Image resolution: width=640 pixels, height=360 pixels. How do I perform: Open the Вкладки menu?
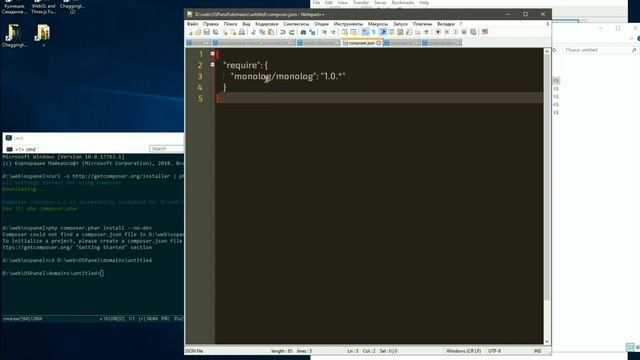pyautogui.click(x=446, y=24)
